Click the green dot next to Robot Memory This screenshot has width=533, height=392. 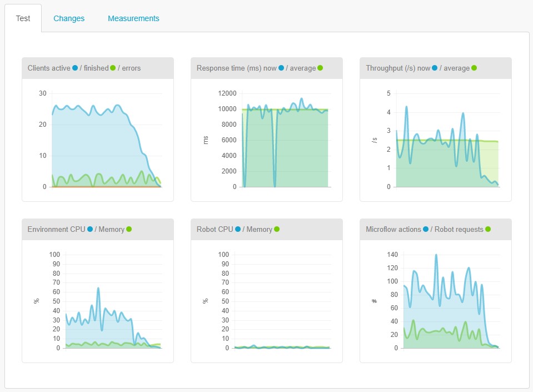coord(277,229)
